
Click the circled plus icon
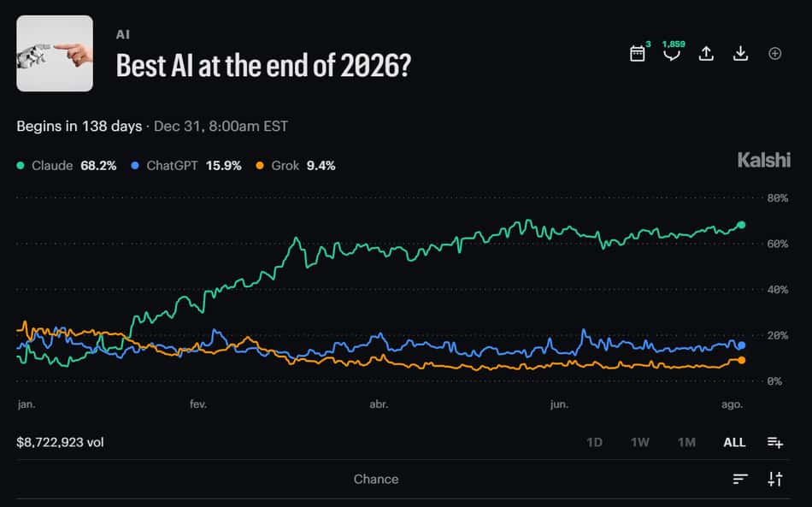click(x=774, y=53)
